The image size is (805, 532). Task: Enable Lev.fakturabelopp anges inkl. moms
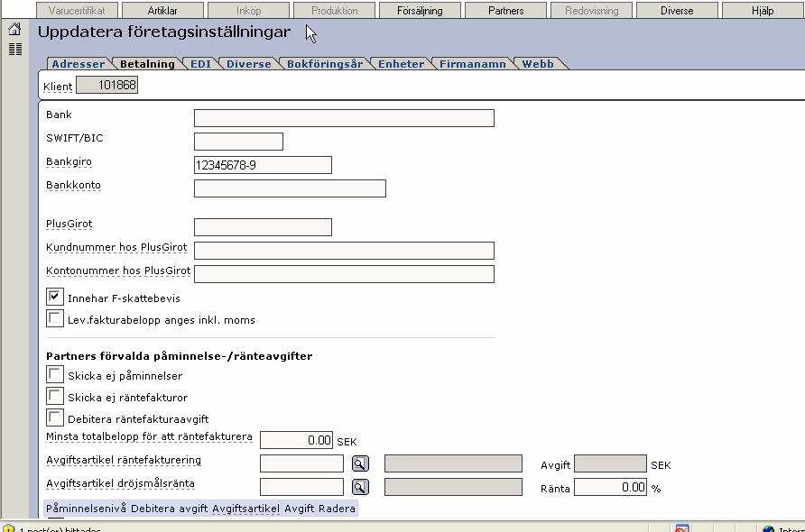point(55,318)
